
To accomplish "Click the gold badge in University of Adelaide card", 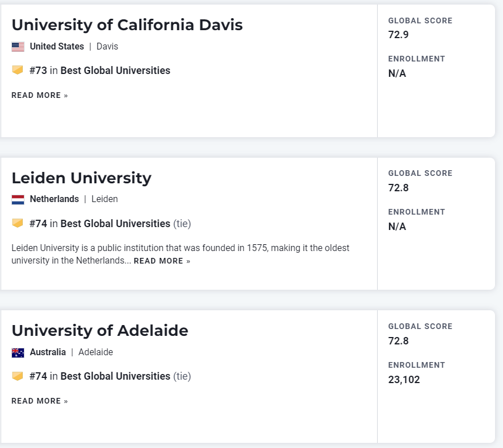I will coord(18,376).
